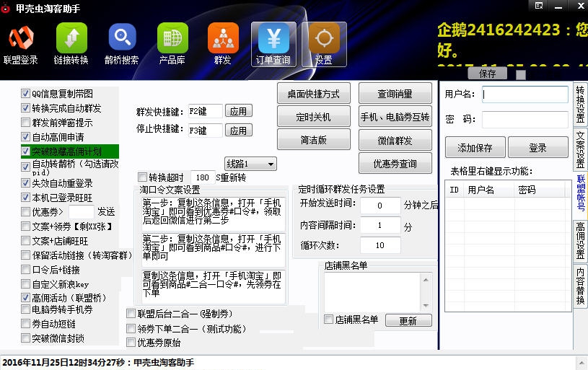Screen dimensions: 588x370
Task: Focus the 密码 input field
Action: (x=525, y=120)
